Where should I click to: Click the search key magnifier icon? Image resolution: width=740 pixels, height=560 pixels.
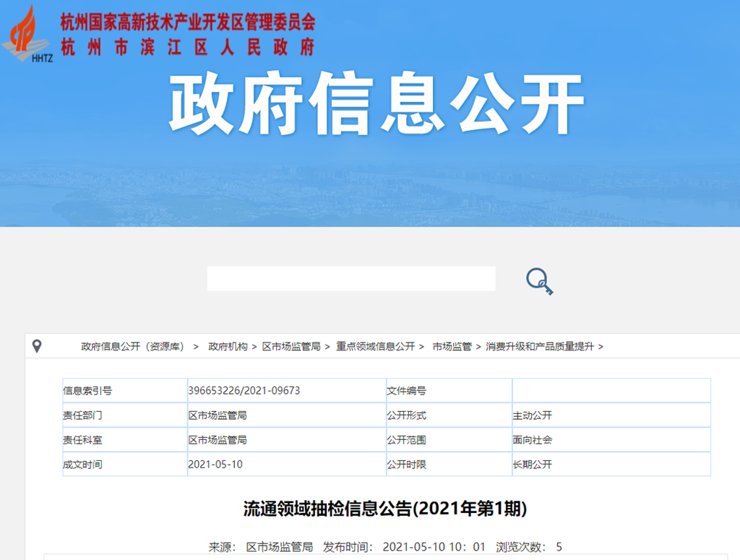(539, 281)
